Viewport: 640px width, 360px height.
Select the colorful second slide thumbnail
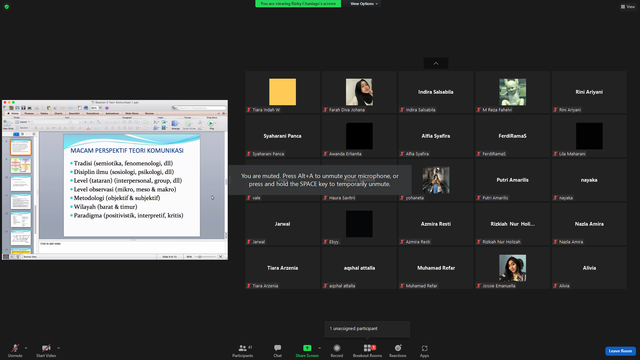[21, 166]
